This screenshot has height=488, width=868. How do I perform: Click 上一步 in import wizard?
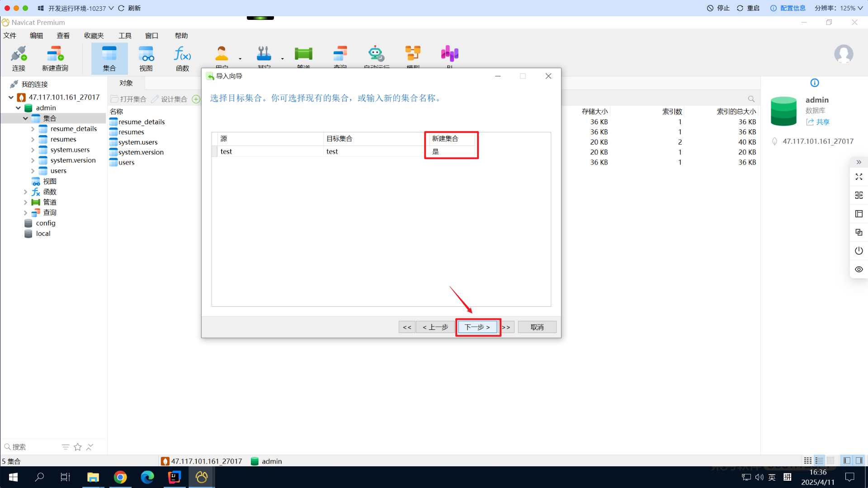pos(435,327)
